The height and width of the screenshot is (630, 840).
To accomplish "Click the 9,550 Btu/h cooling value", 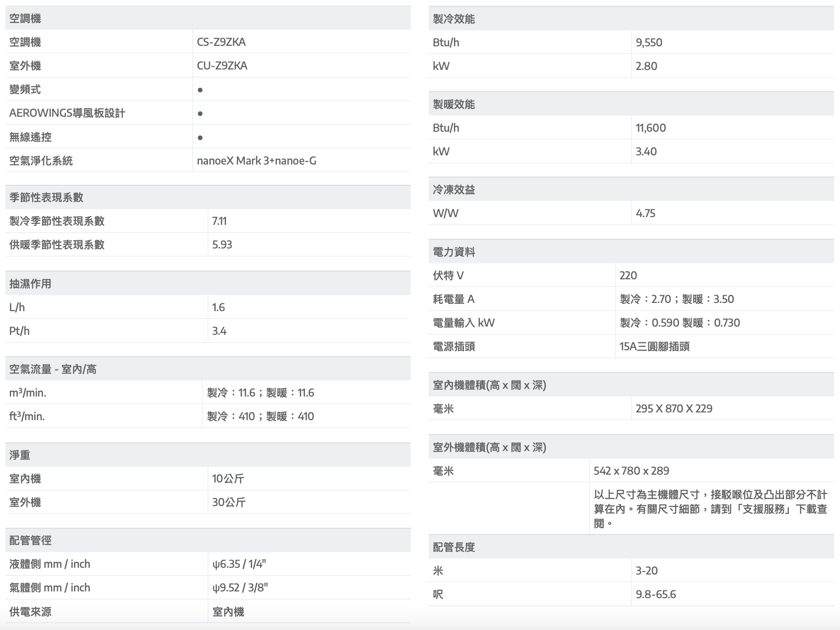I will click(x=649, y=42).
